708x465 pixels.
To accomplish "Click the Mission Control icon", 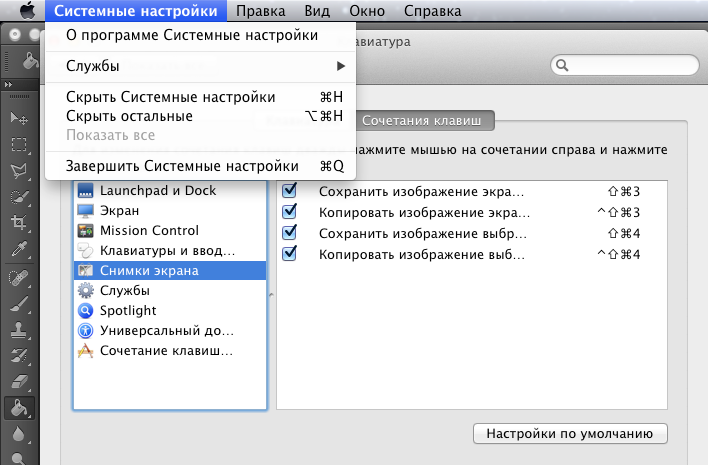I will coord(85,231).
